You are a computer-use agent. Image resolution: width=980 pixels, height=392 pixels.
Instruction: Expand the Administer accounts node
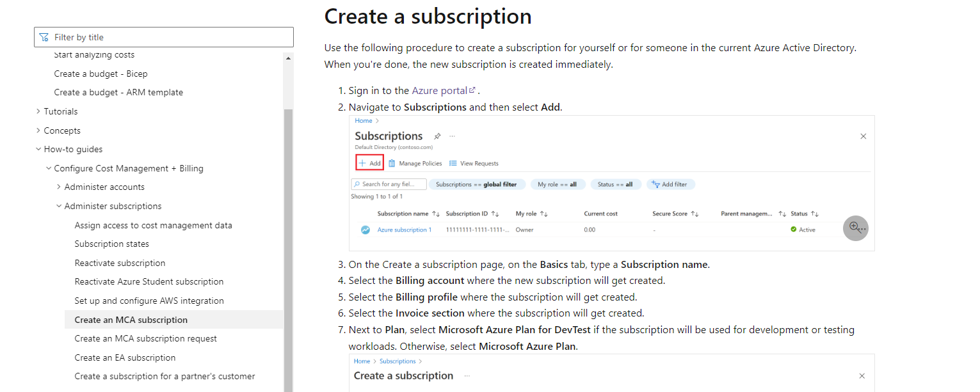(x=59, y=187)
